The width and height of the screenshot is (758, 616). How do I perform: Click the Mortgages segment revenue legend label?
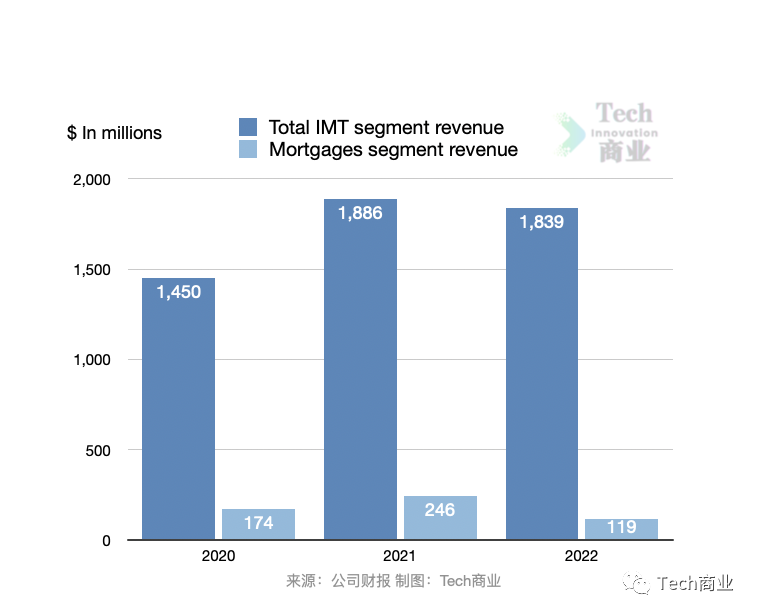(393, 150)
